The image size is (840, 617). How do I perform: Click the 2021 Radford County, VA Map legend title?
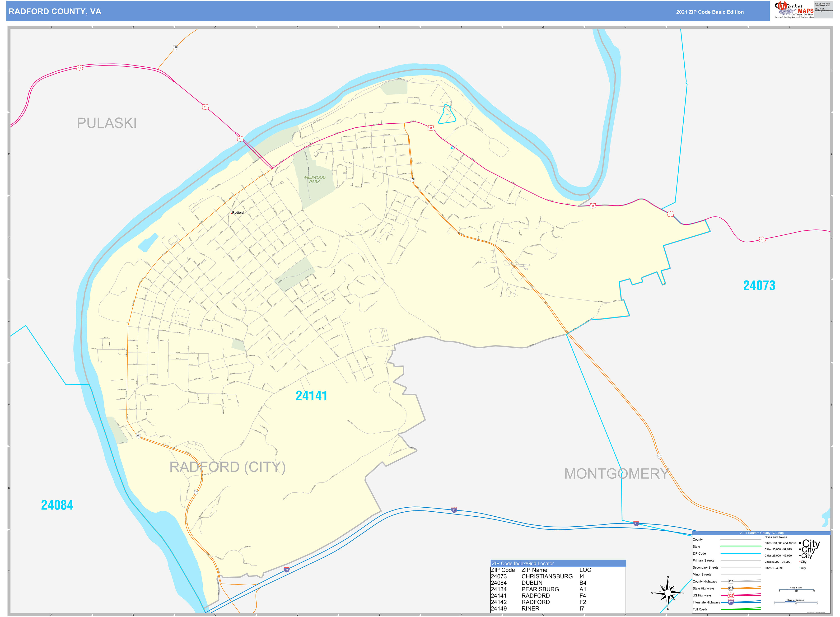pyautogui.click(x=761, y=533)
